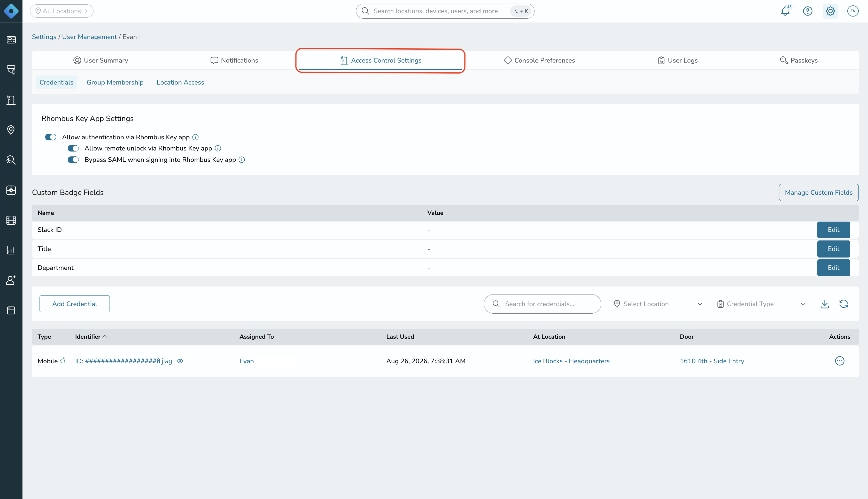Open Passkeys tab

pos(799,60)
